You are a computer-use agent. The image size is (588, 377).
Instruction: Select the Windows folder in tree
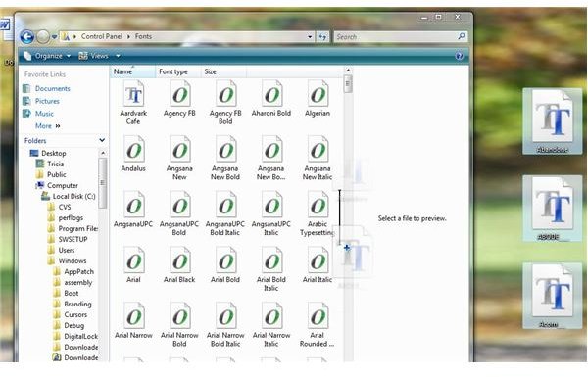(x=67, y=260)
